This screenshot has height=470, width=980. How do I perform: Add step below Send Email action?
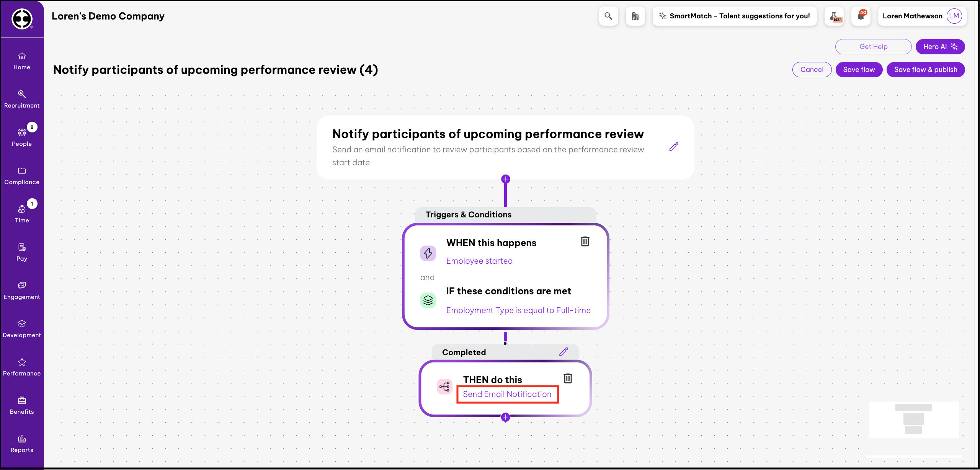[505, 417]
